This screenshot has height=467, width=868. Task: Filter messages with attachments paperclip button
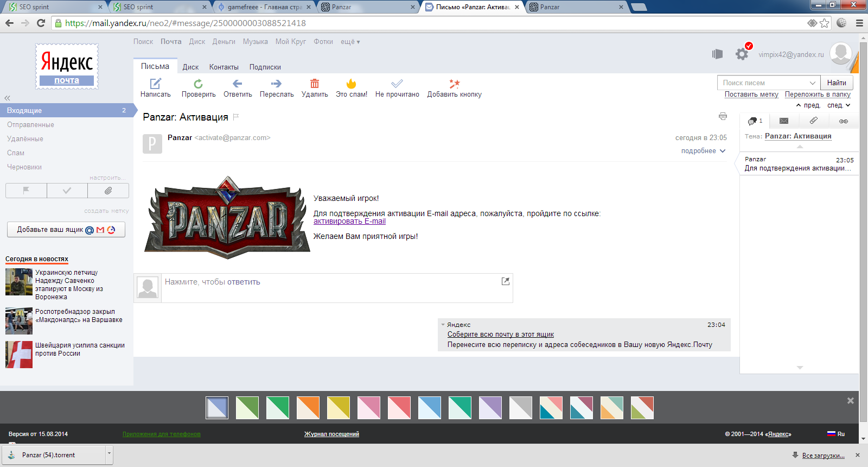(108, 191)
